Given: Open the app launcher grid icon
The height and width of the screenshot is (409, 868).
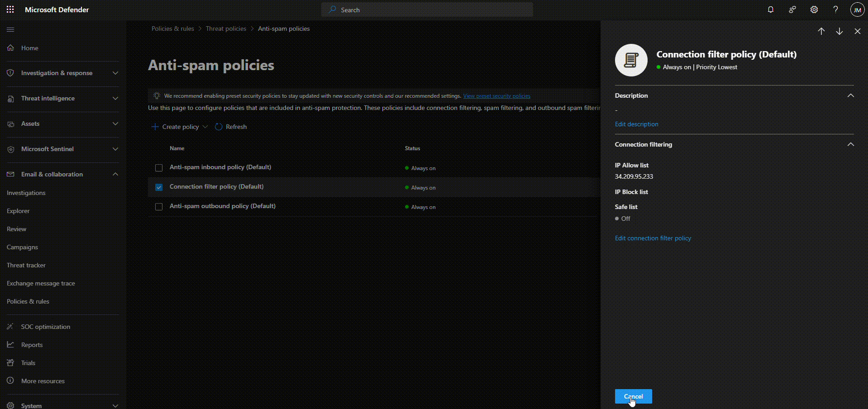Looking at the screenshot, I should pyautogui.click(x=10, y=10).
